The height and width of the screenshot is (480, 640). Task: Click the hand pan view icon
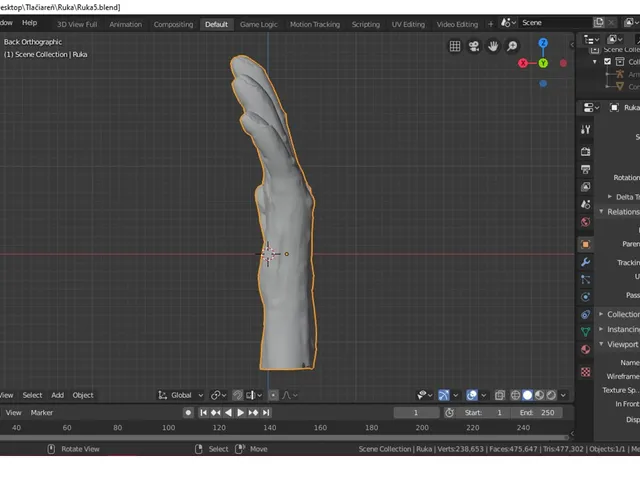click(493, 46)
